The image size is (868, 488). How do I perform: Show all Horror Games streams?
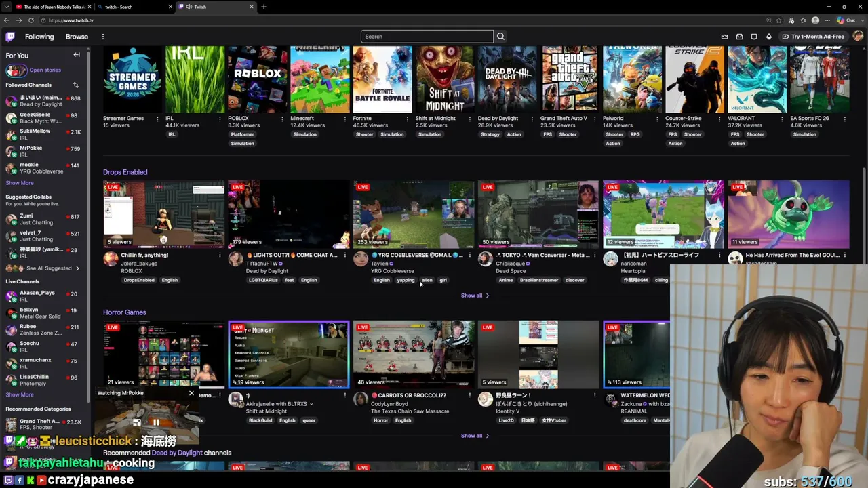pyautogui.click(x=475, y=436)
